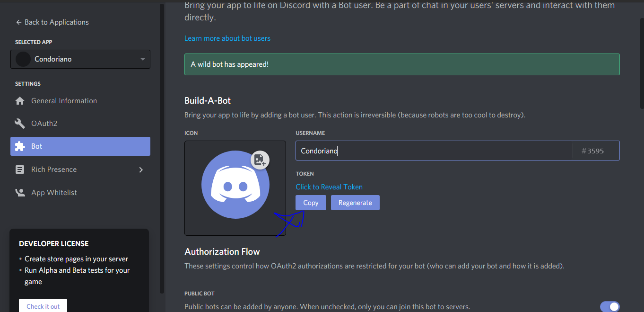
Task: Click the bot icon upload image badge
Action: [260, 160]
